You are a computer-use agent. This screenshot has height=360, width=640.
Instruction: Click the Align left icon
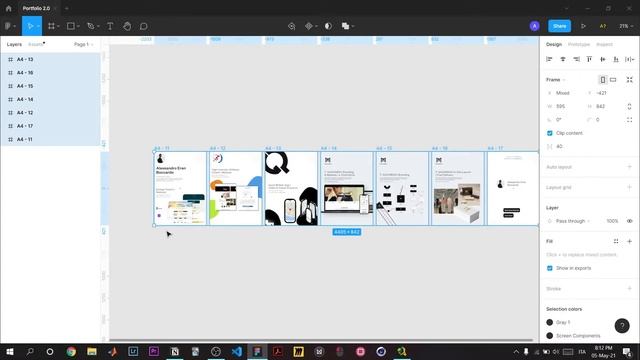(x=549, y=59)
